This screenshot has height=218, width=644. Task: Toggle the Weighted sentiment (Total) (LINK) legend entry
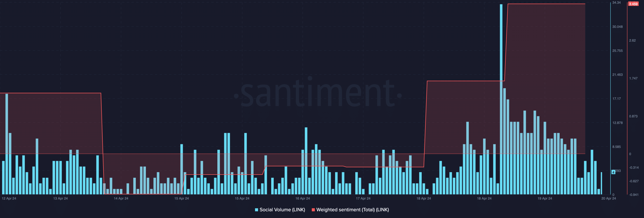coord(350,210)
